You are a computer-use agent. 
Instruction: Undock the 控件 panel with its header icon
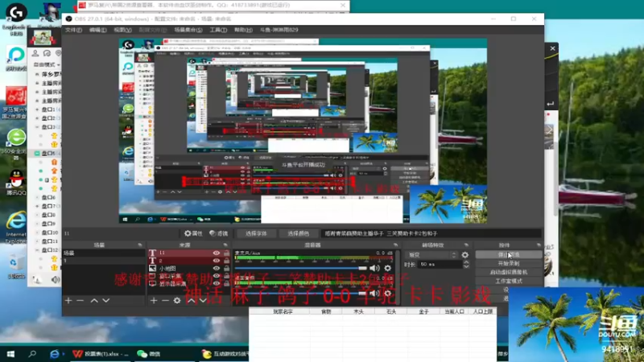[x=539, y=245]
